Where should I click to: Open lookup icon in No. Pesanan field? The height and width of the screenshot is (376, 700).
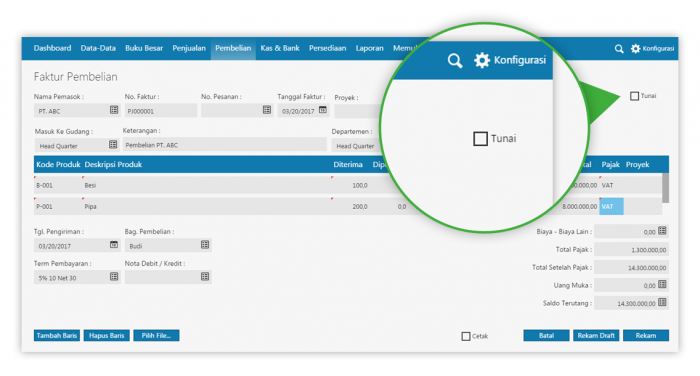(x=267, y=110)
